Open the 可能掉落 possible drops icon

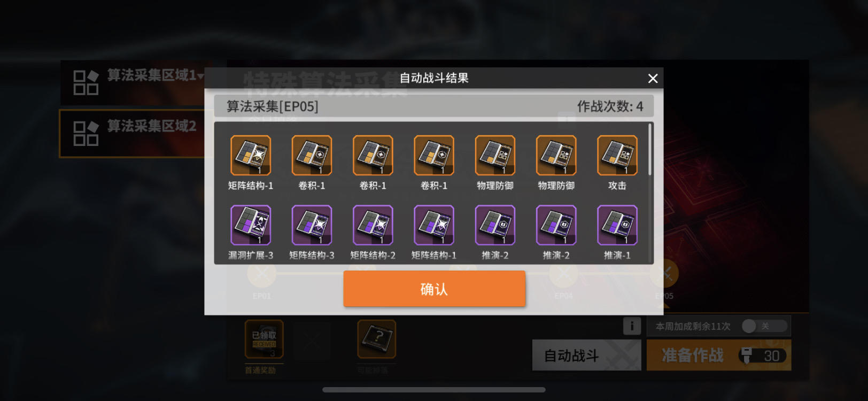377,339
